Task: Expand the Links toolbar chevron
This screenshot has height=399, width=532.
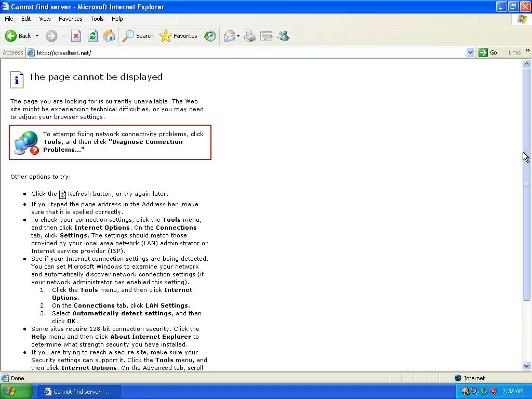Action: (x=528, y=50)
